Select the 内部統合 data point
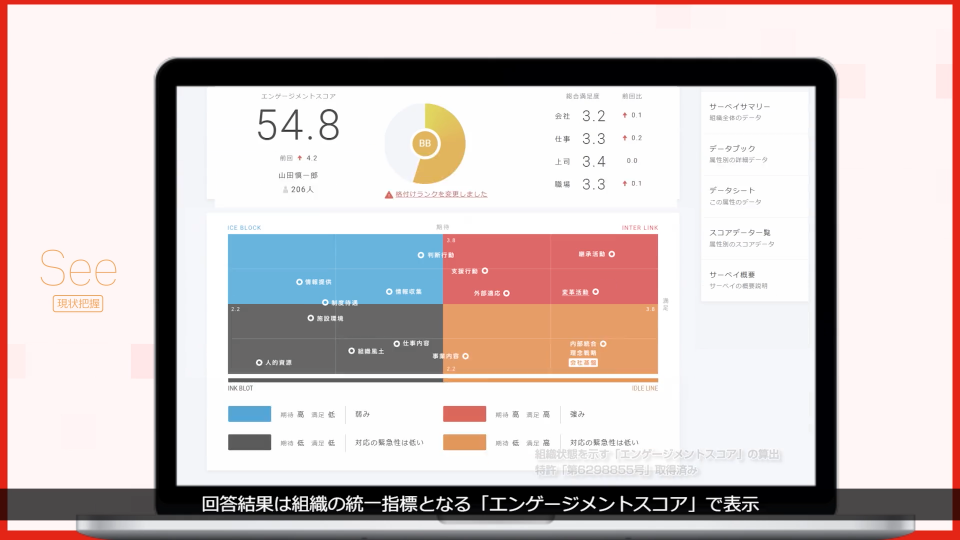The width and height of the screenshot is (960, 540). click(604, 344)
